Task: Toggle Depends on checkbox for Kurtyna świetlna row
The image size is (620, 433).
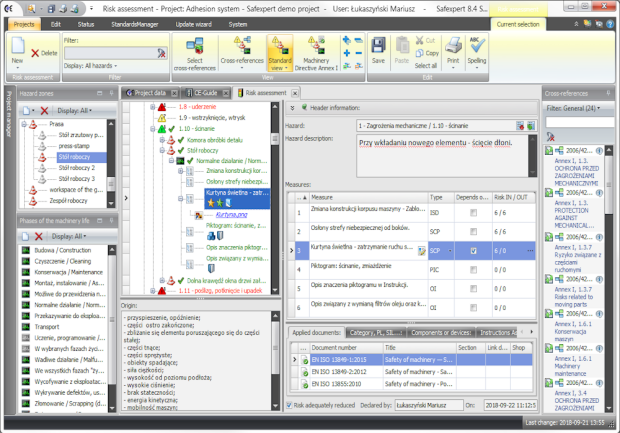Action: pyautogui.click(x=472, y=251)
